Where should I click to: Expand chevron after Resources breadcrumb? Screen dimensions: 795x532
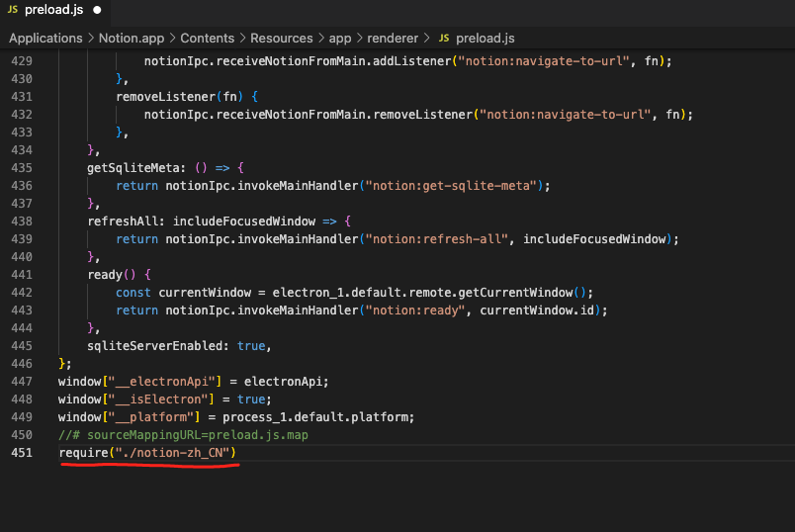click(321, 38)
